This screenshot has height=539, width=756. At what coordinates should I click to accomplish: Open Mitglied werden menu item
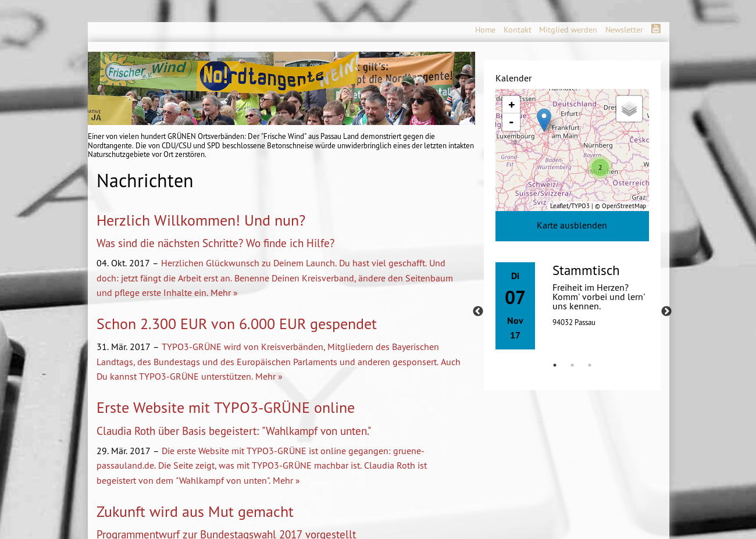click(x=568, y=30)
